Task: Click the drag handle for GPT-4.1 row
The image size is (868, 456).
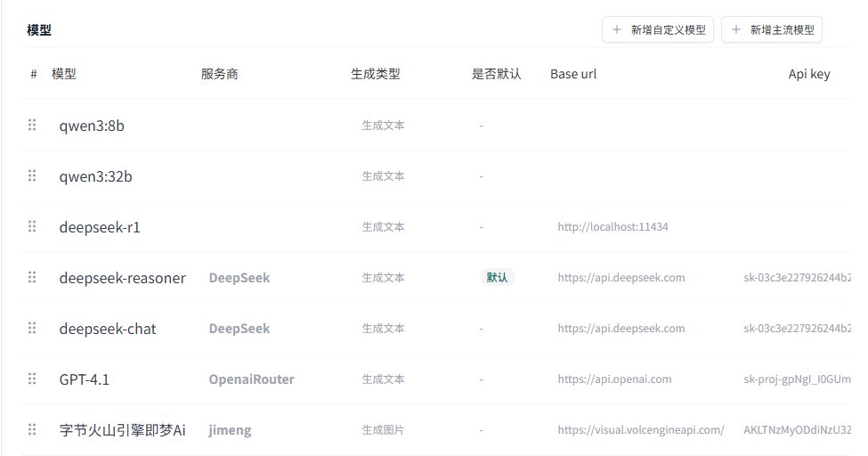Action: click(x=32, y=379)
